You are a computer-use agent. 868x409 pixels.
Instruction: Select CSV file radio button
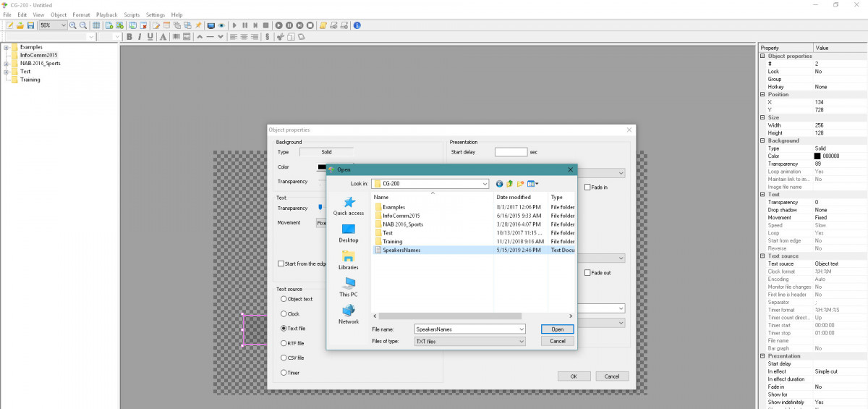(284, 358)
